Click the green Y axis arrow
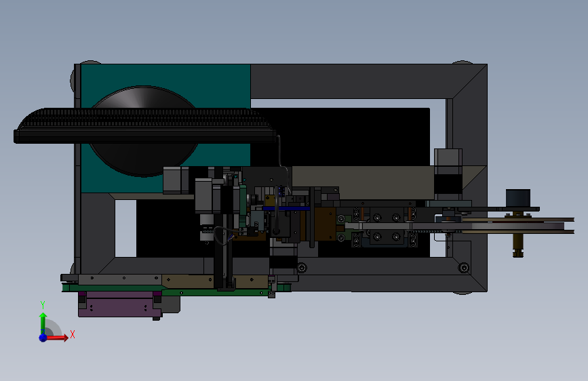This screenshot has width=588, height=381. (43, 323)
